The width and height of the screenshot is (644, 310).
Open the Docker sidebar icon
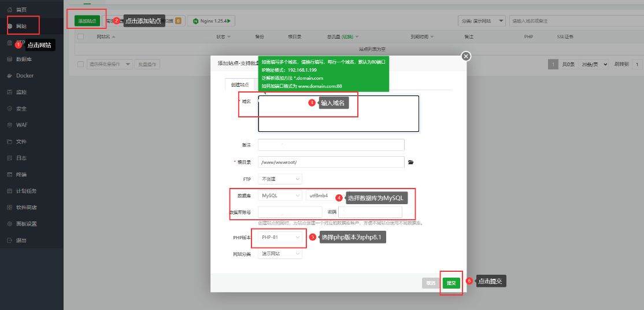tap(10, 76)
